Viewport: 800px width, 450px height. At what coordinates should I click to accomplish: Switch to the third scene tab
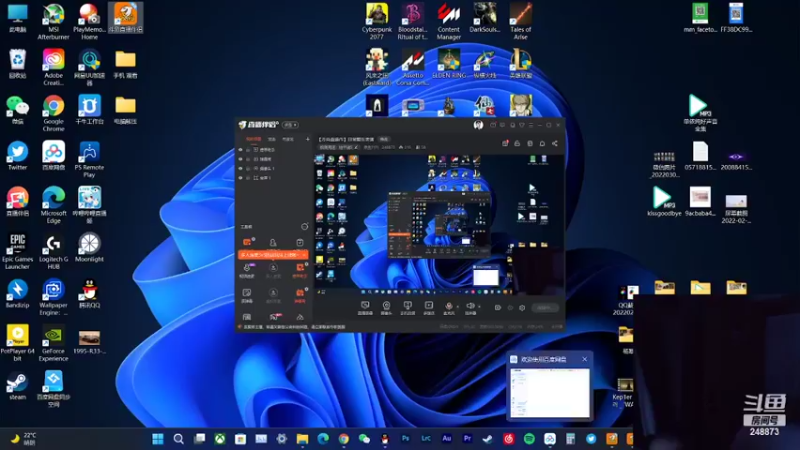(288, 139)
